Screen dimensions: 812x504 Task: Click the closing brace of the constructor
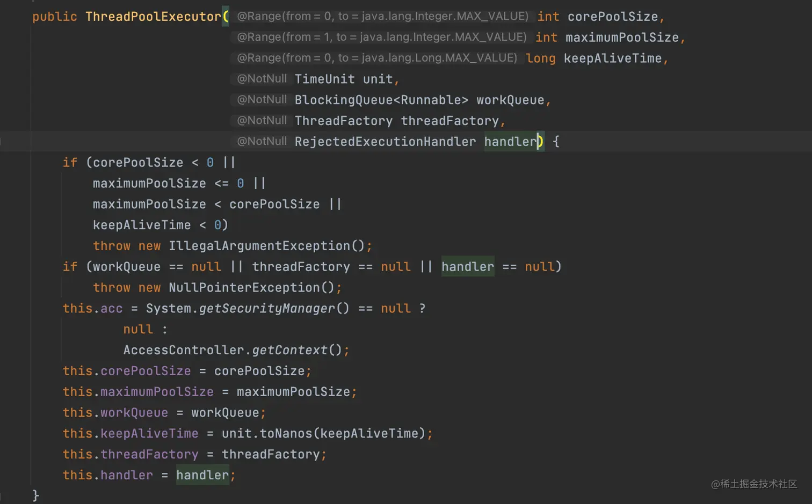35,495
